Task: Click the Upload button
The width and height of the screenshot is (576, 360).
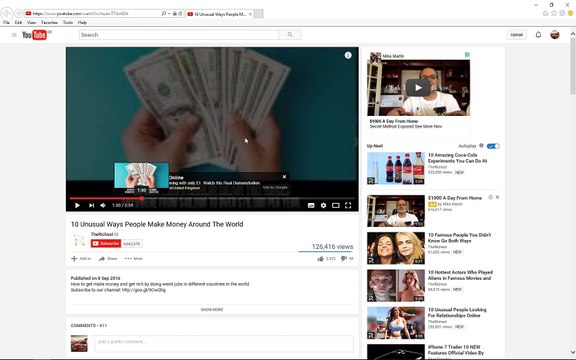Action: pyautogui.click(x=516, y=35)
